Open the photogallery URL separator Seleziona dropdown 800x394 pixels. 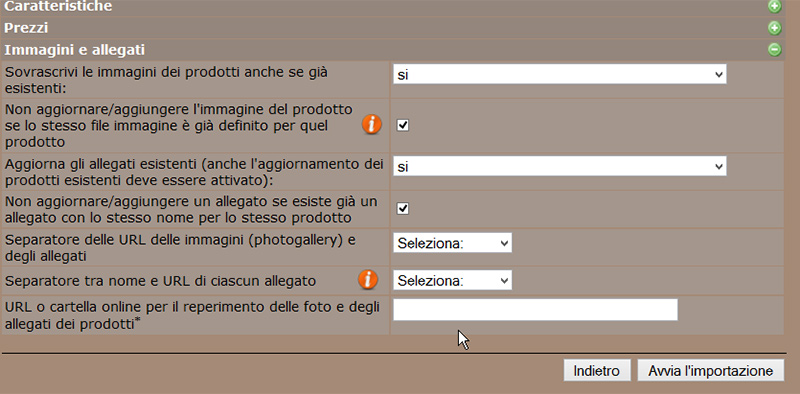[x=453, y=243]
